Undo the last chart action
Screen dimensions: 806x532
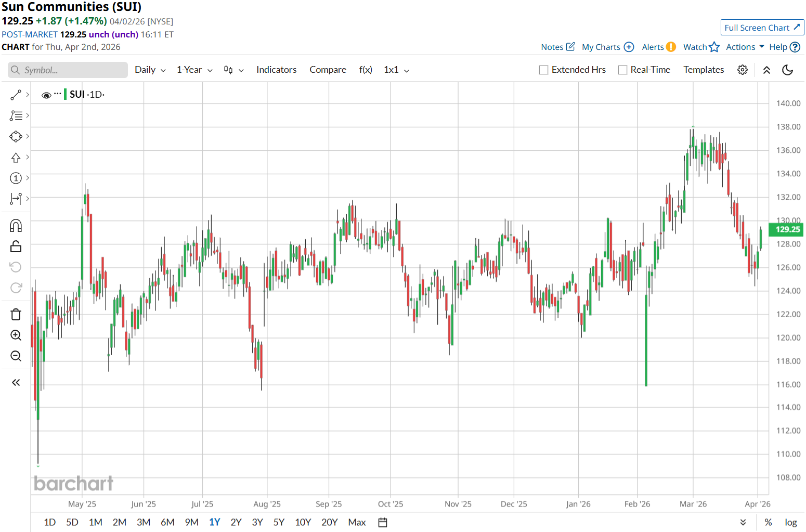pyautogui.click(x=16, y=267)
